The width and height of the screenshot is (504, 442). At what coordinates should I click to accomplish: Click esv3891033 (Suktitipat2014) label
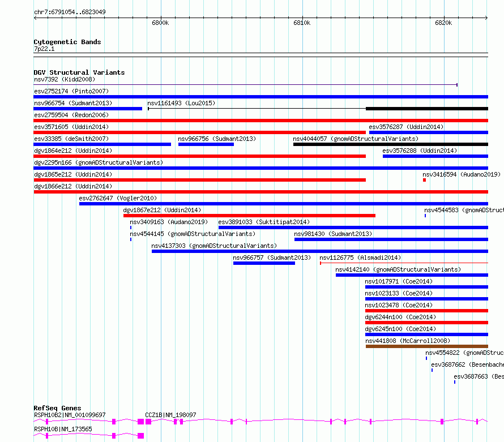point(264,222)
